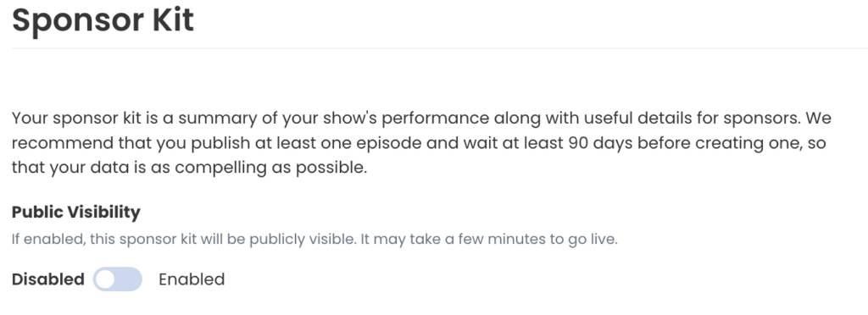The height and width of the screenshot is (315, 868).
Task: Click "If enabled" at the helper text start
Action: tap(47, 240)
